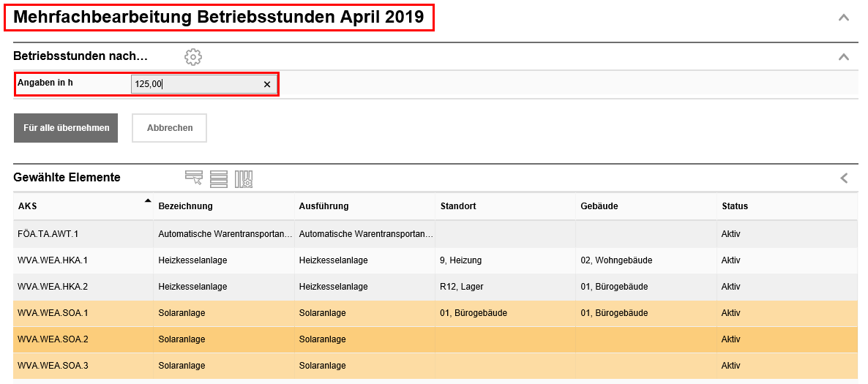Select the row WVA.WEA.SOA.3
Screen dimensions: 868x384
click(x=435, y=366)
